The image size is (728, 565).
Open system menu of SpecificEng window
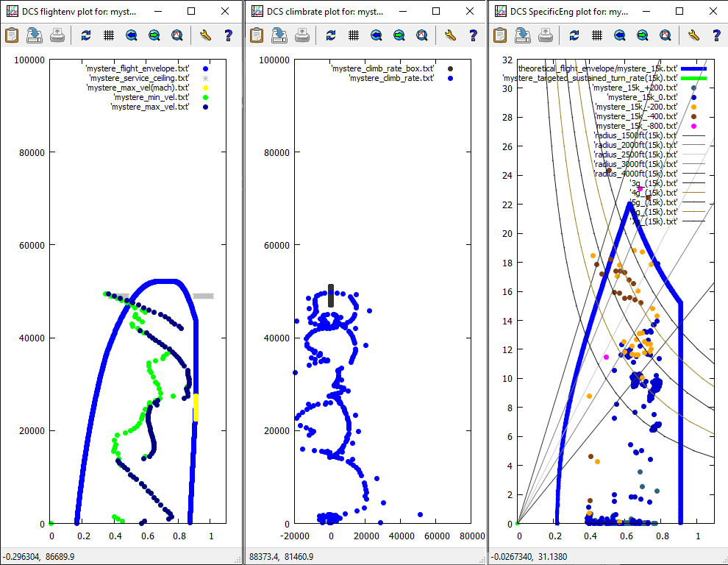click(x=501, y=12)
